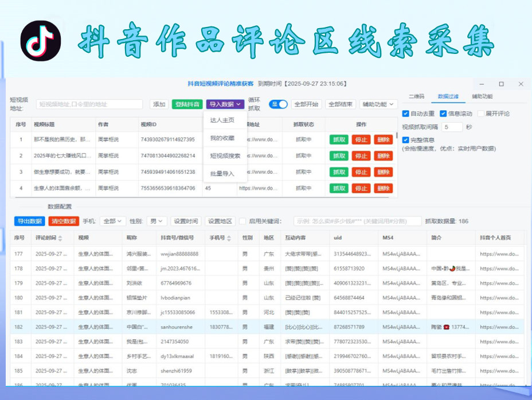Click the 抖音号 cell lvbodianpian
The height and width of the screenshot is (400, 532).
click(x=175, y=298)
